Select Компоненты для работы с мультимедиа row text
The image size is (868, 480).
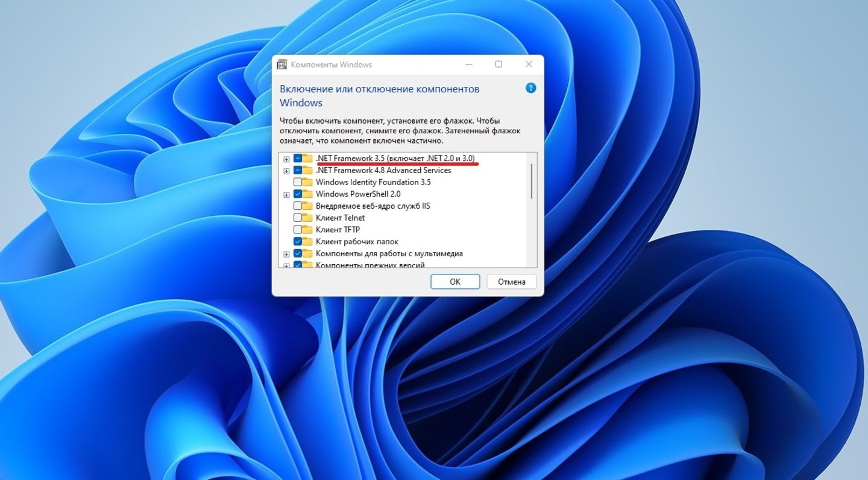pyautogui.click(x=389, y=254)
